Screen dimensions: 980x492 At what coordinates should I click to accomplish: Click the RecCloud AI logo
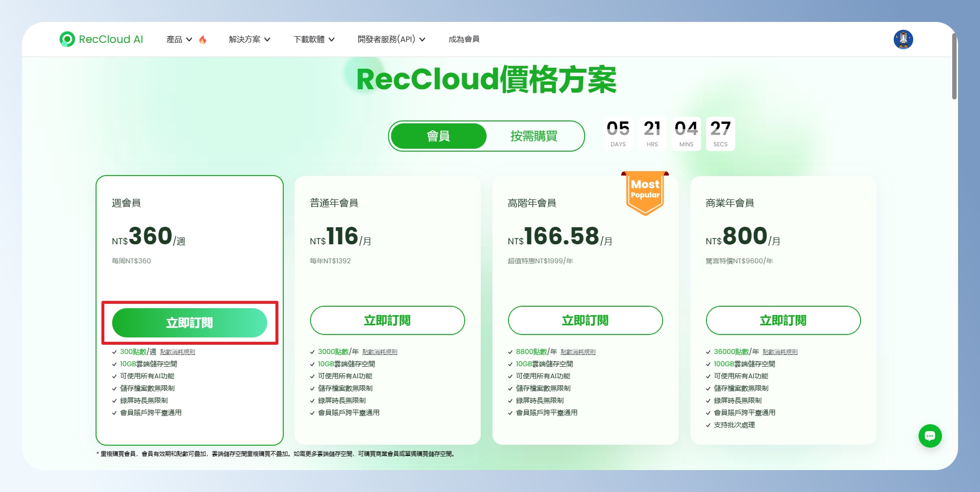click(x=101, y=39)
